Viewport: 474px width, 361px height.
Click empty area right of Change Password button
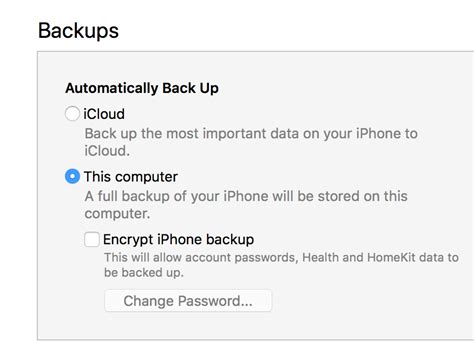click(367, 301)
